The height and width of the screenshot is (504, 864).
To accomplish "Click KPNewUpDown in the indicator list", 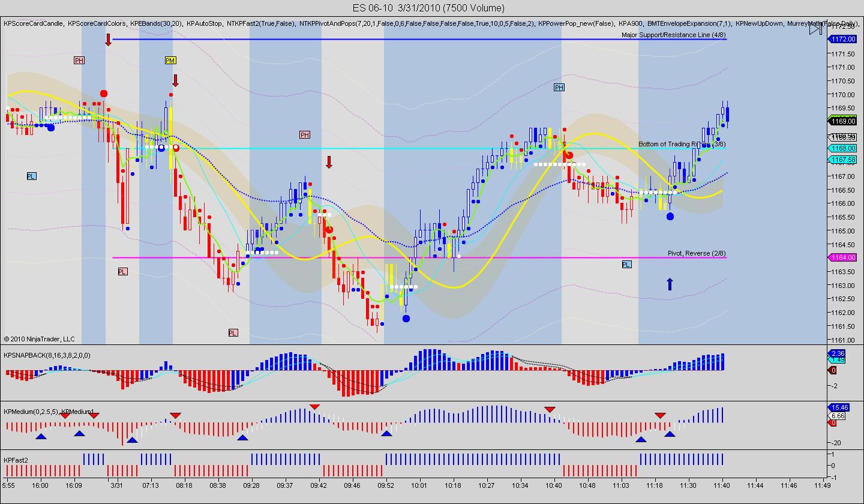I will pyautogui.click(x=758, y=23).
